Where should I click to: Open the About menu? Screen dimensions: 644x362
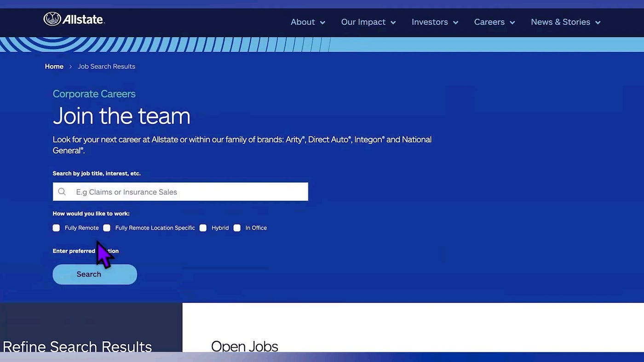[303, 22]
